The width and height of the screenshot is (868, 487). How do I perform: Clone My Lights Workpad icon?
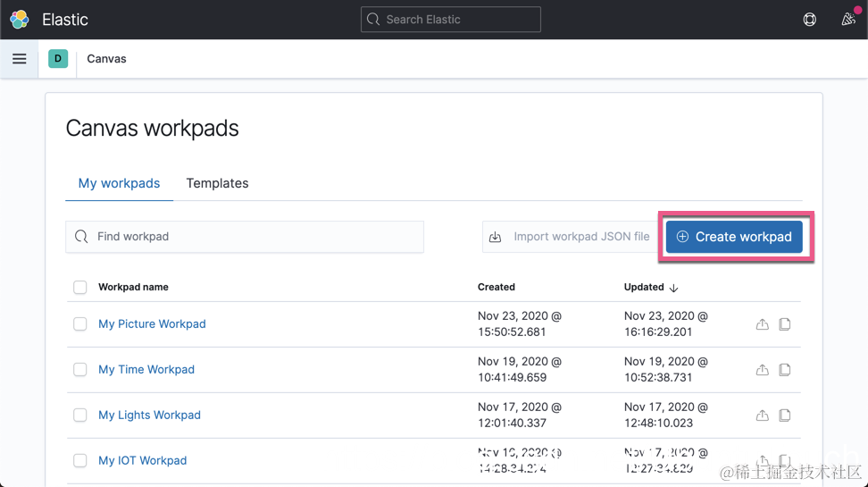click(x=784, y=415)
